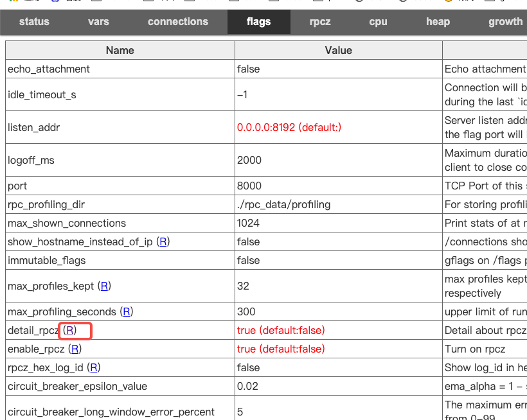Image resolution: width=527 pixels, height=420 pixels.
Task: Click the Name column header
Action: point(120,50)
